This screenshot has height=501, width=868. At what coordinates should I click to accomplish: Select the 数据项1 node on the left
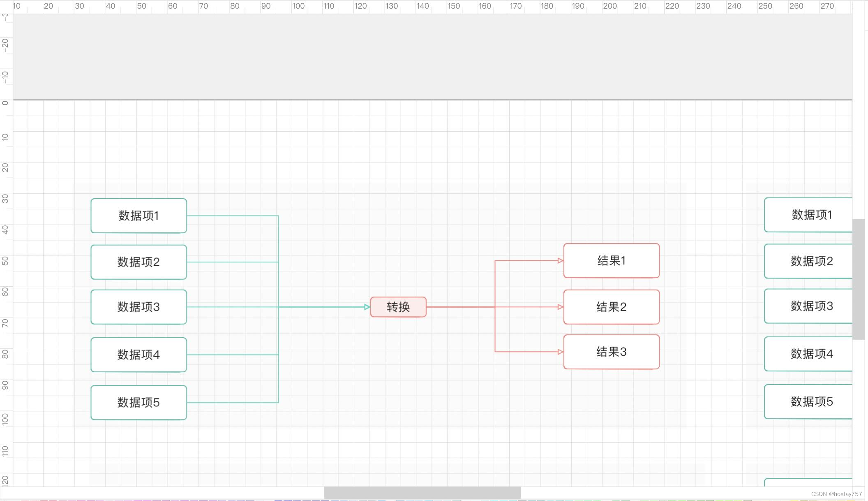(x=139, y=216)
